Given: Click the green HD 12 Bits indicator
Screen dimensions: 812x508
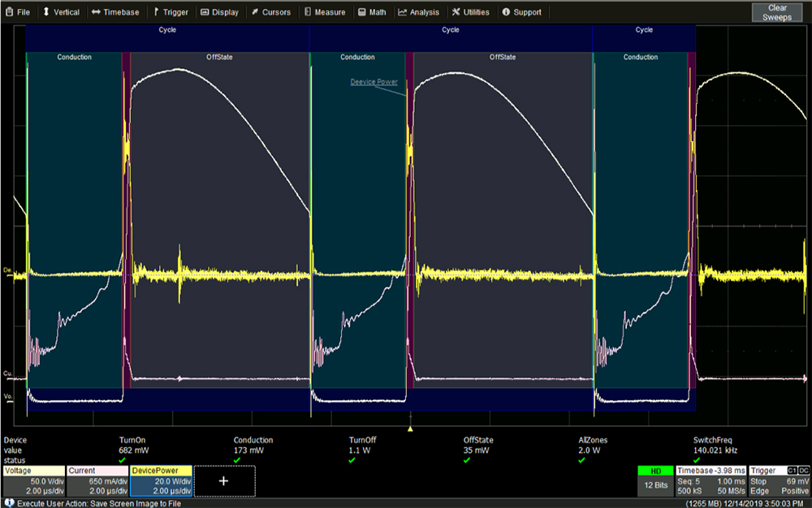Looking at the screenshot, I should pyautogui.click(x=655, y=480).
